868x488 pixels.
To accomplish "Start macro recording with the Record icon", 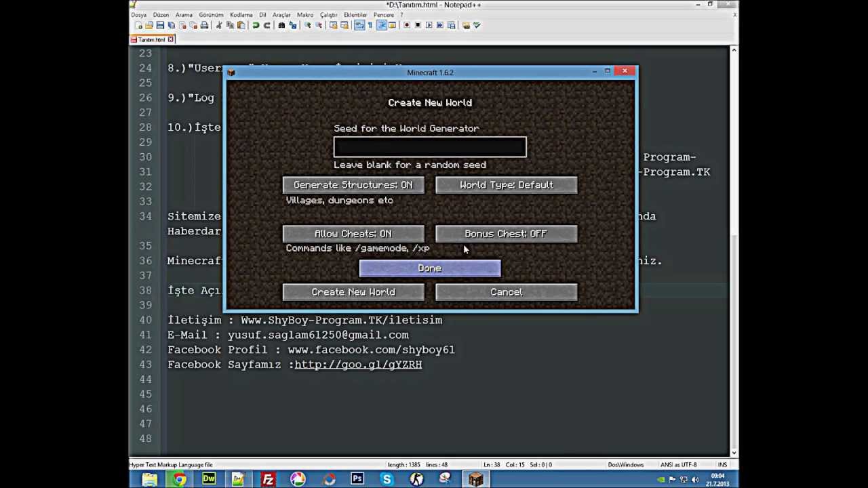I will (x=407, y=25).
